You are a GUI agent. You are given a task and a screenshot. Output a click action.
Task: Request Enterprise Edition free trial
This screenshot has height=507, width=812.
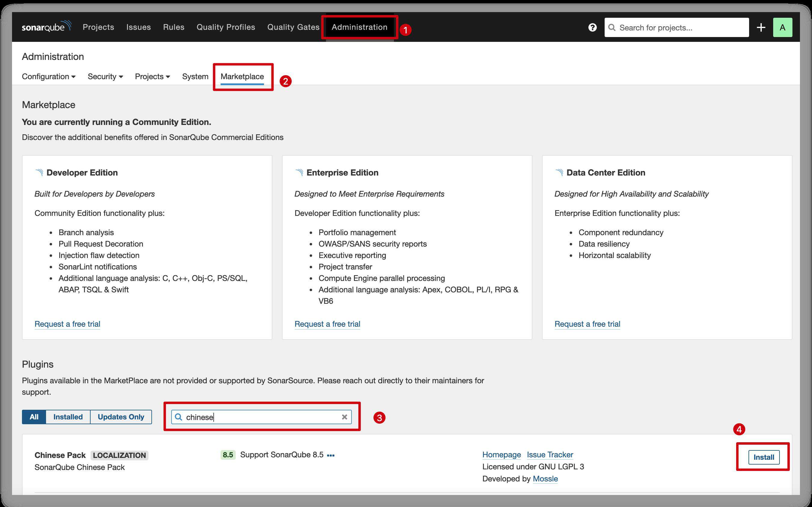click(x=327, y=324)
